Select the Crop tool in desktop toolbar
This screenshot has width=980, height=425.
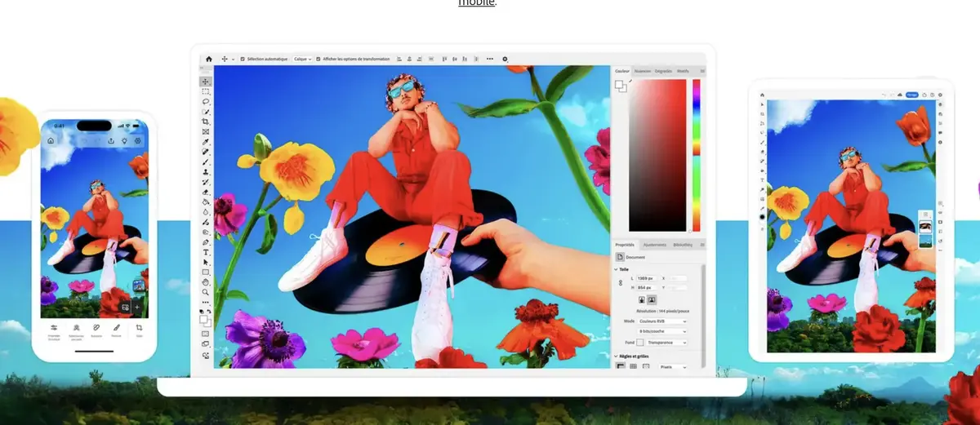pyautogui.click(x=206, y=122)
